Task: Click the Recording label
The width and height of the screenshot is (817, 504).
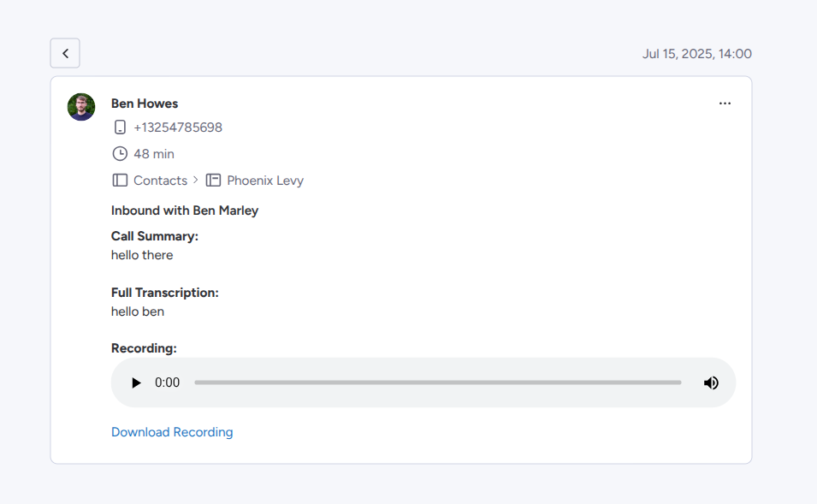Action: (144, 348)
